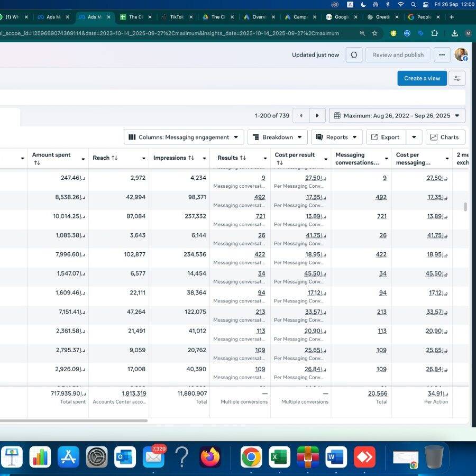
Task: Bookmark this page with the star icon
Action: (x=374, y=33)
